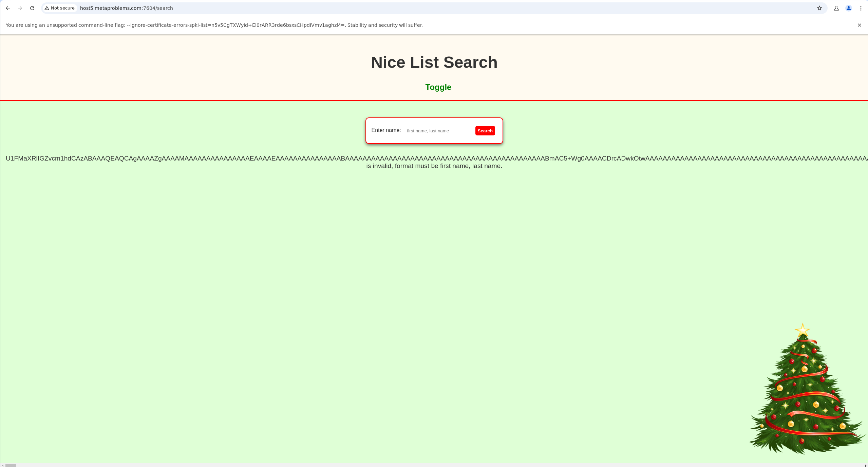Click the scrollbar right arrow
Image resolution: width=868 pixels, height=467 pixels.
point(866,465)
